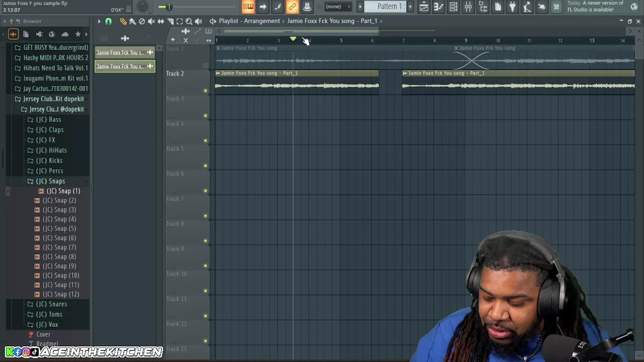Mute Track 3 using its green dot
The height and width of the screenshot is (362, 644).
[205, 116]
